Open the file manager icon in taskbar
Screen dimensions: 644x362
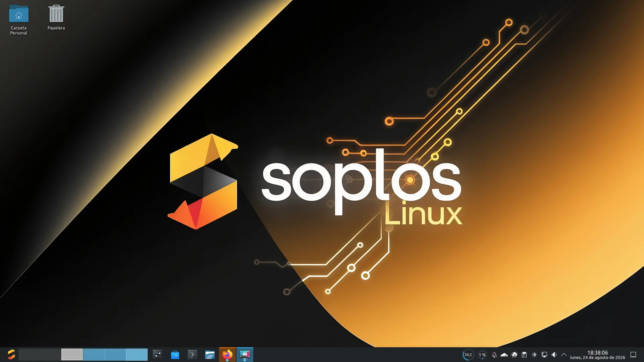pos(210,354)
